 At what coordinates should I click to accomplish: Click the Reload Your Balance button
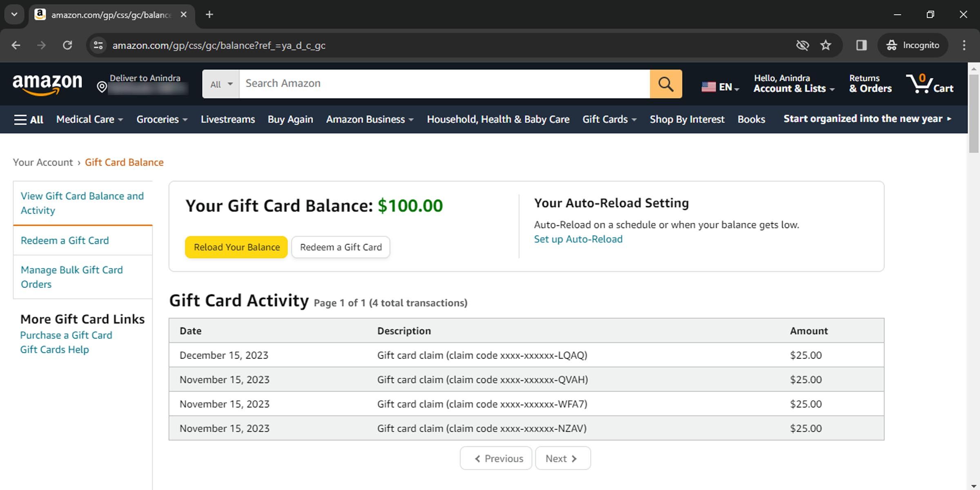click(236, 247)
